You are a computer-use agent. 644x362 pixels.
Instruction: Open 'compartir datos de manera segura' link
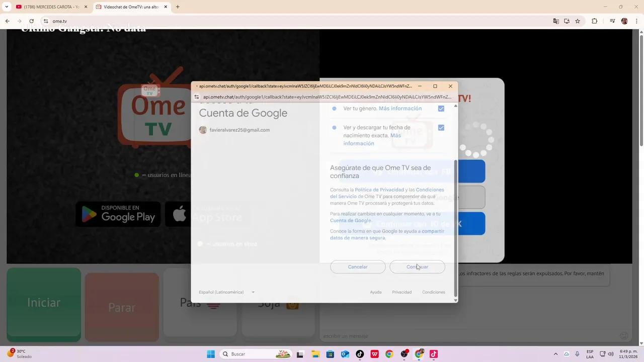tap(387, 234)
